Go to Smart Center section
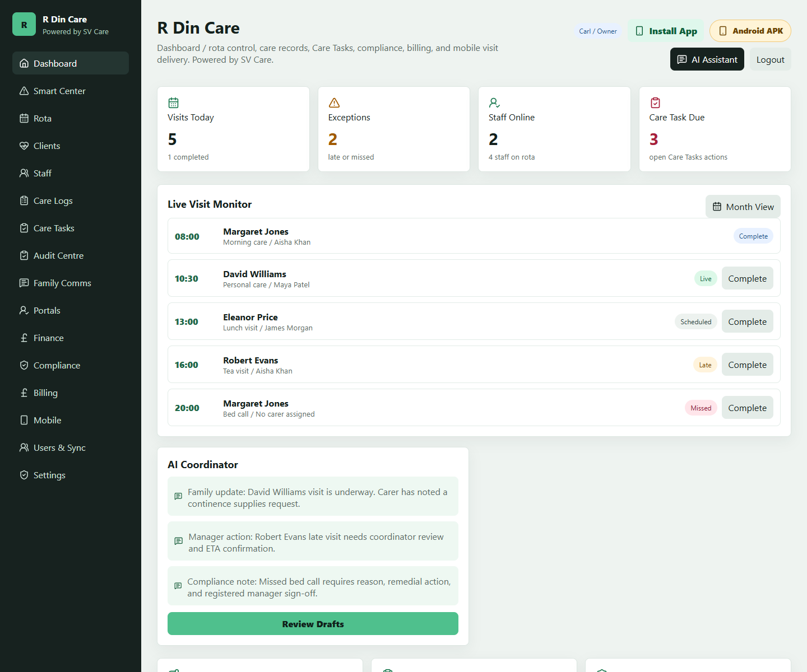Screen dimensions: 807x672 click(71, 91)
